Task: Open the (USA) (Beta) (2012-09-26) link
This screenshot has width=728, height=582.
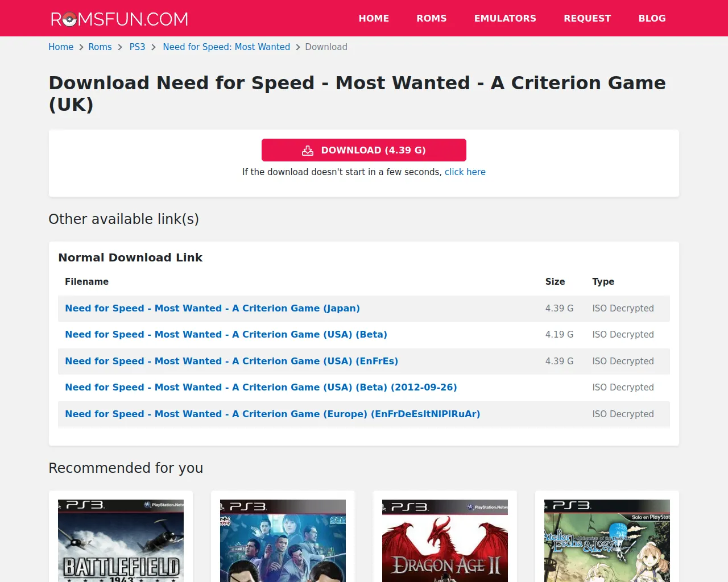Action: [x=261, y=388]
